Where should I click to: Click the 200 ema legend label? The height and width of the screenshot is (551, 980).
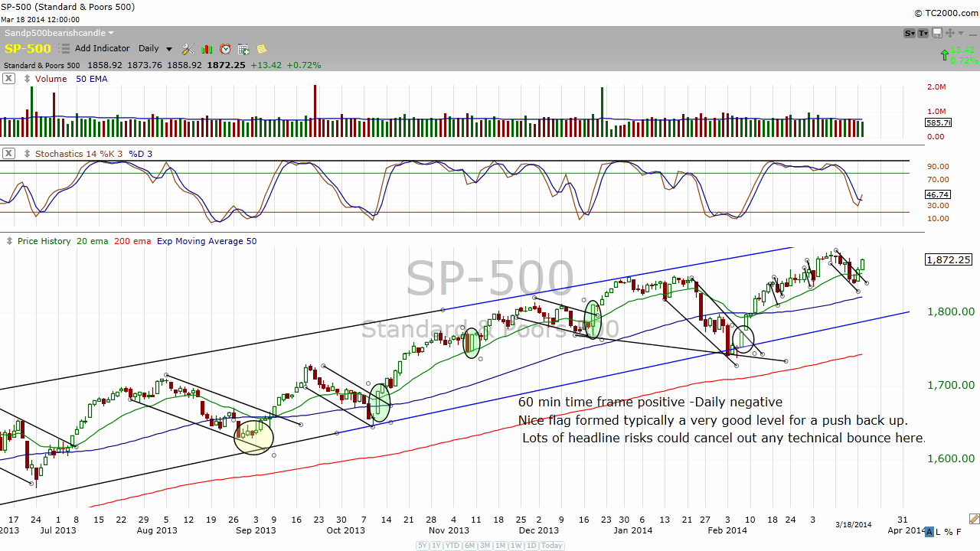pos(132,241)
